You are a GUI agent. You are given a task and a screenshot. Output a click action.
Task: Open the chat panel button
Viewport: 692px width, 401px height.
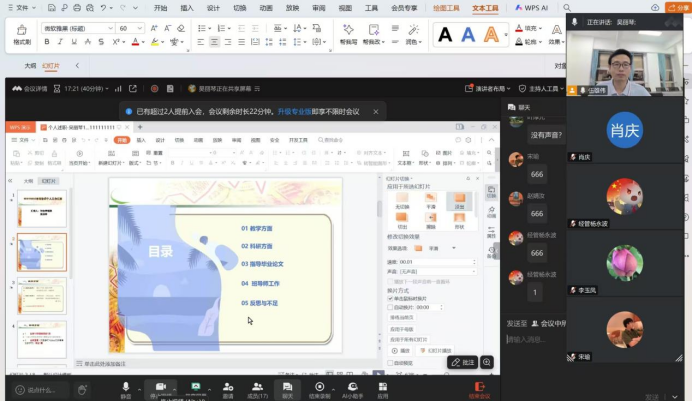click(287, 387)
